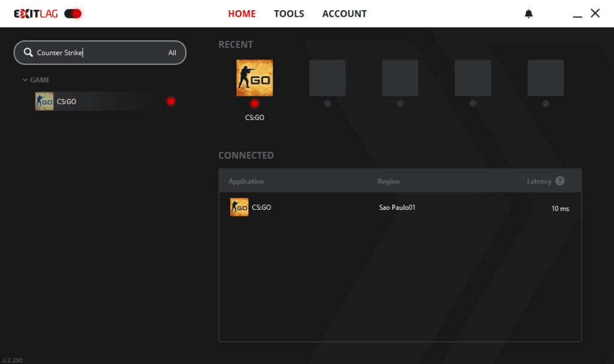Open the ACCOUNT tab
The height and width of the screenshot is (364, 614).
tap(344, 13)
